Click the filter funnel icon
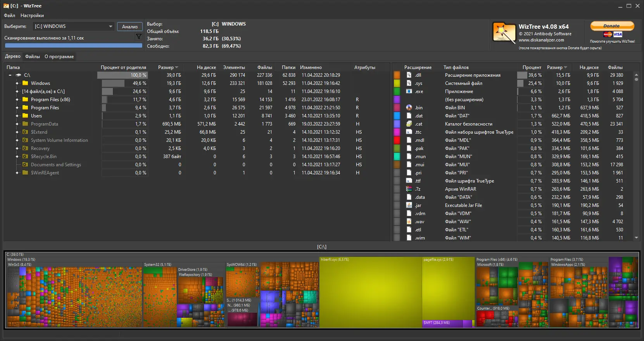644x341 pixels. [138, 37]
